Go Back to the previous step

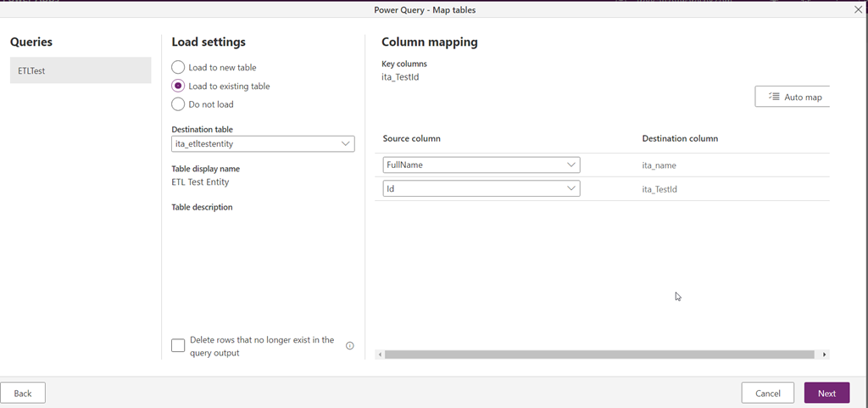(23, 393)
